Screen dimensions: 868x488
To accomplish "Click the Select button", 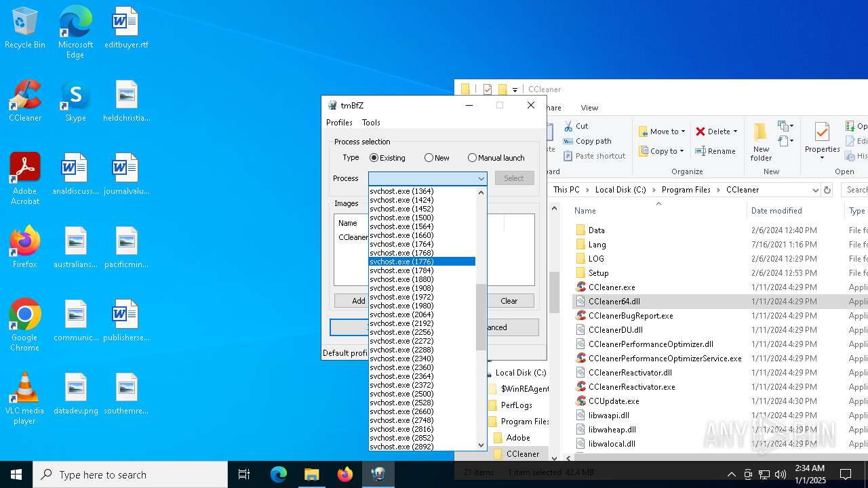I will click(514, 178).
